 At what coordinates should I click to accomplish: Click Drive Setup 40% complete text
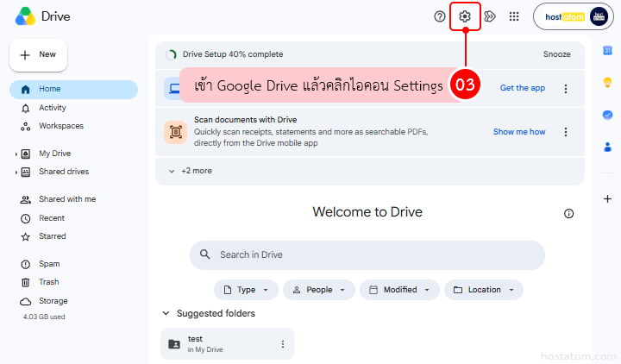click(233, 54)
